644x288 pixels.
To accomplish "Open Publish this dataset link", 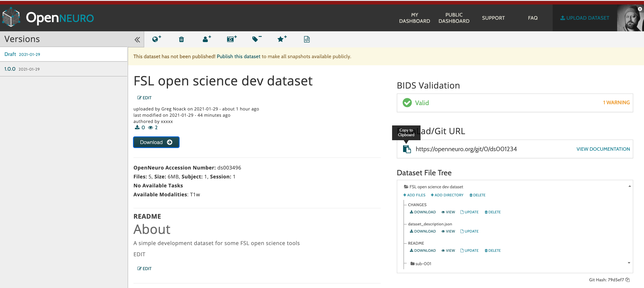I will [238, 56].
